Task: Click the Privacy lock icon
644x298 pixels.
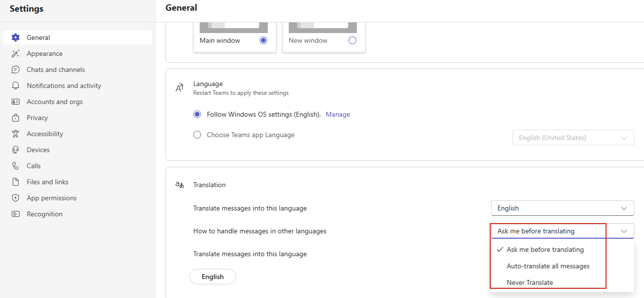Action: 16,118
